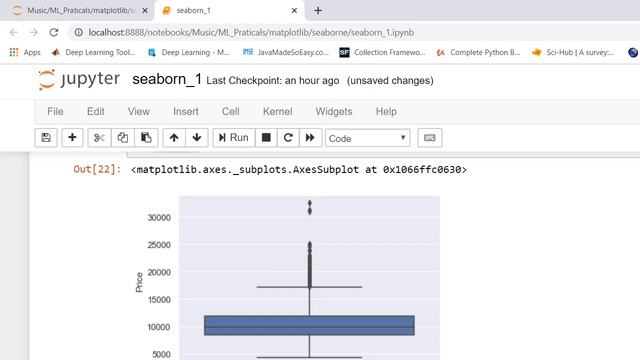Paste cells below icon

(x=146, y=138)
